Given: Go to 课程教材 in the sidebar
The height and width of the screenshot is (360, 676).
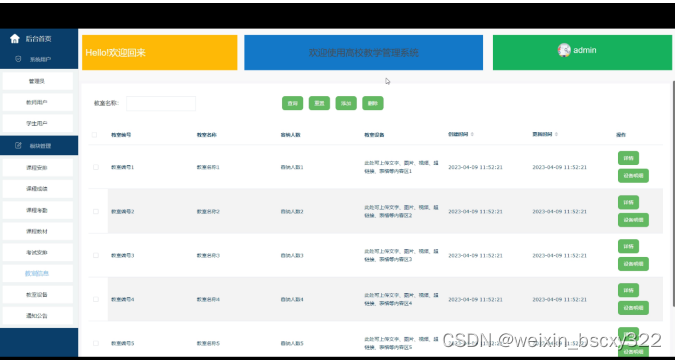Looking at the screenshot, I should (38, 232).
